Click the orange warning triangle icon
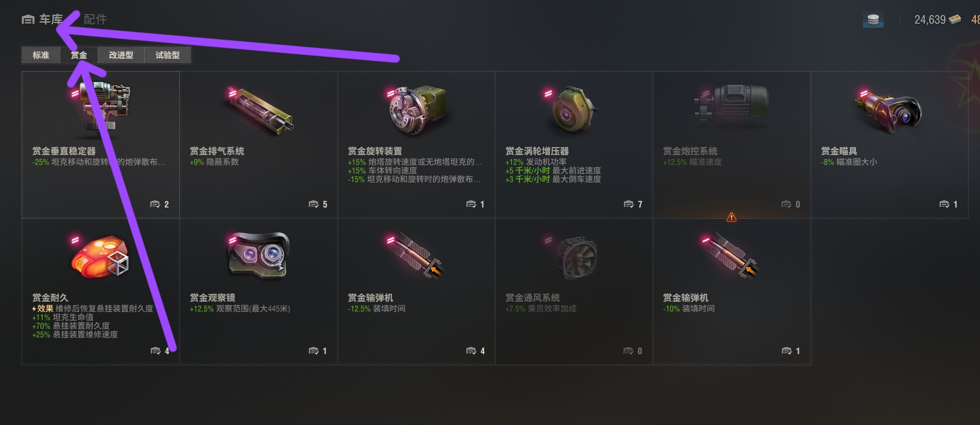 731,217
